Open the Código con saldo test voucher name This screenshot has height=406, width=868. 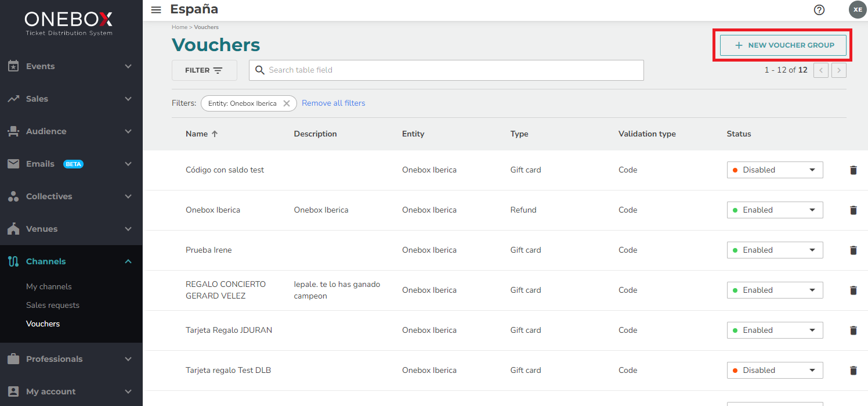(225, 170)
